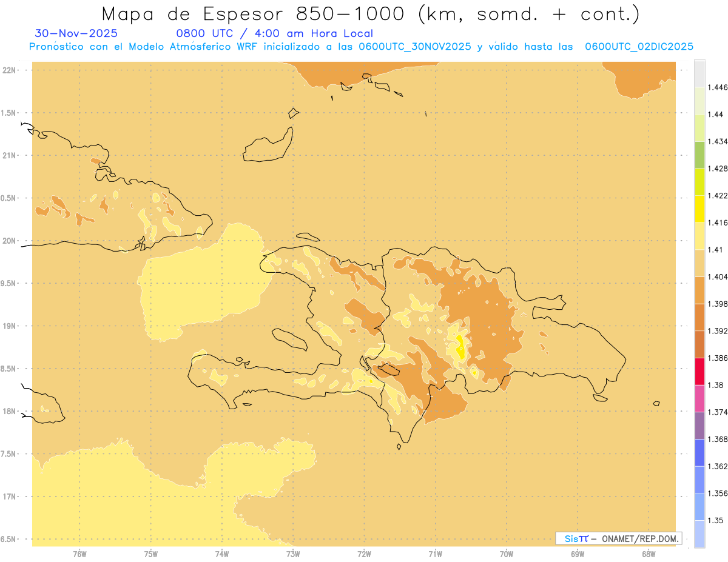Viewport: 728px width, 562px height.
Task: Click the colorbar value '1.416'
Action: tap(718, 222)
